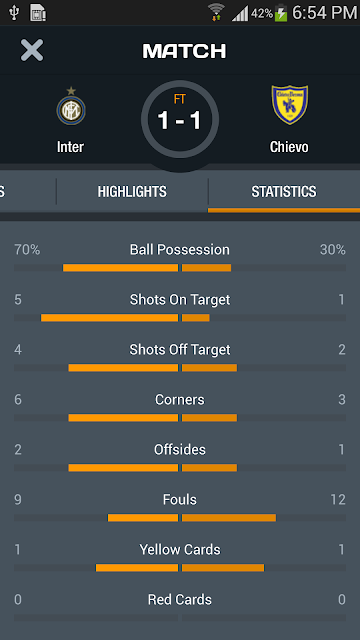360x640 pixels.
Task: Tap the battery charging indicator
Action: (281, 13)
